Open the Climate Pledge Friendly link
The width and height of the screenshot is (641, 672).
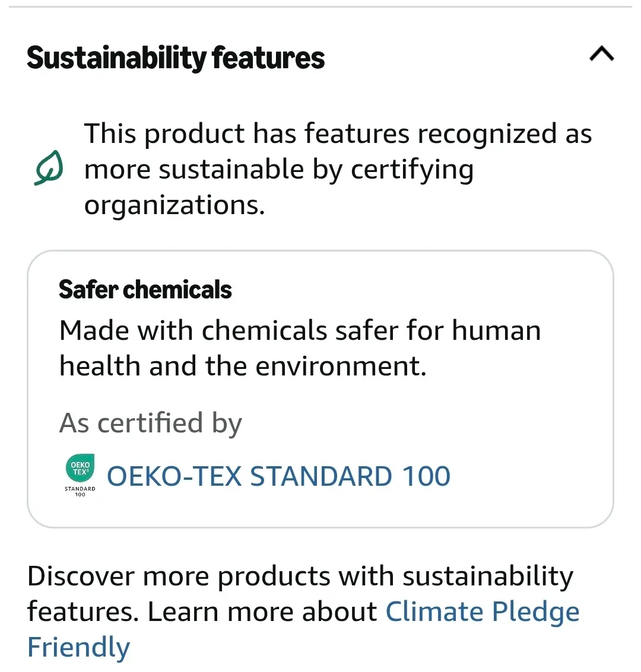click(482, 612)
